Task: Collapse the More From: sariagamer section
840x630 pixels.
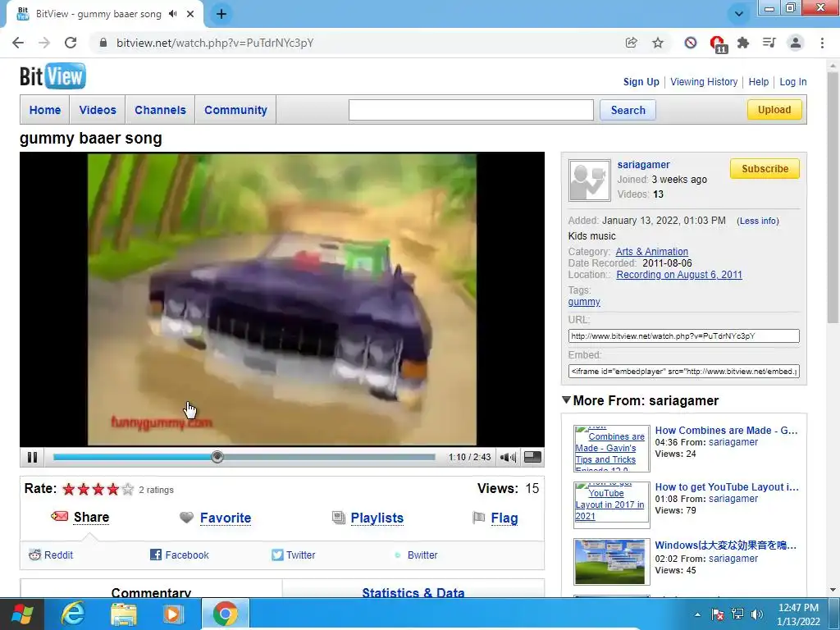Action: (566, 400)
